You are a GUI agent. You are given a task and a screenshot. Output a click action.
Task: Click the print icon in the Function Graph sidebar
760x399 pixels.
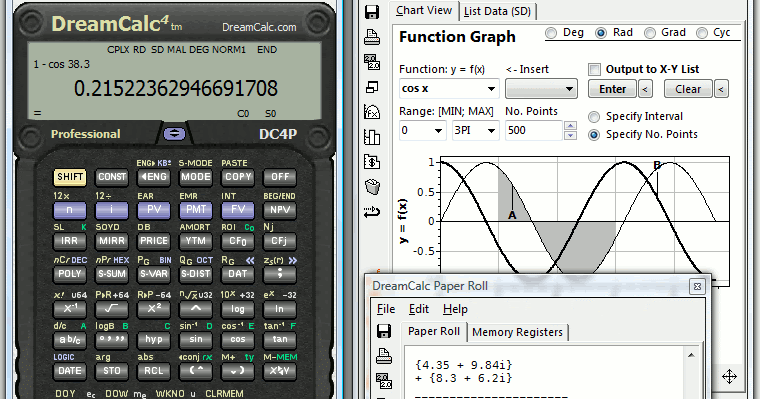[372, 37]
